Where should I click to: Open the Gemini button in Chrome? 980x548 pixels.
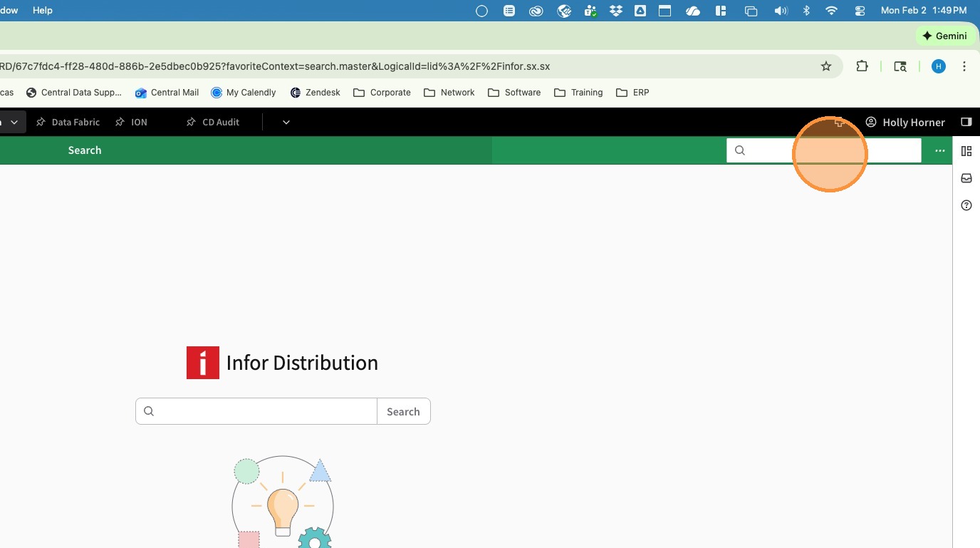pyautogui.click(x=944, y=36)
